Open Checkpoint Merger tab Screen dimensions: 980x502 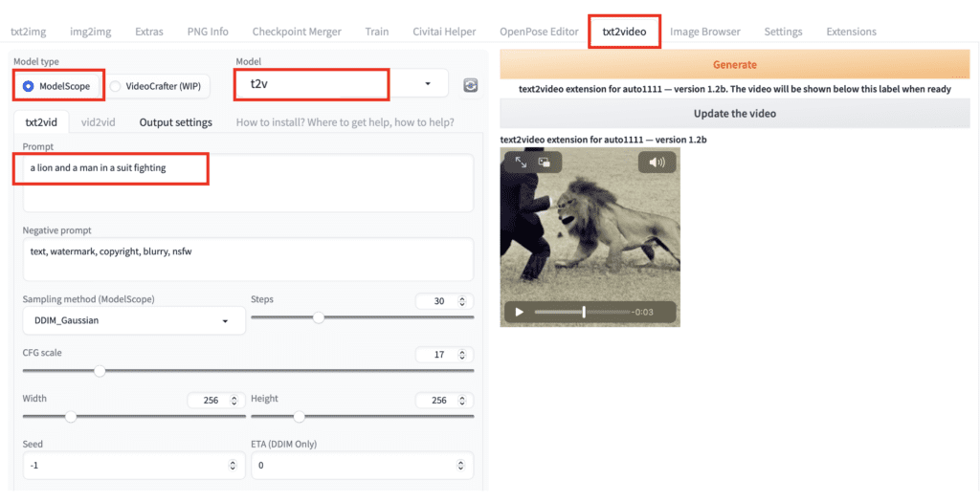[x=297, y=32]
